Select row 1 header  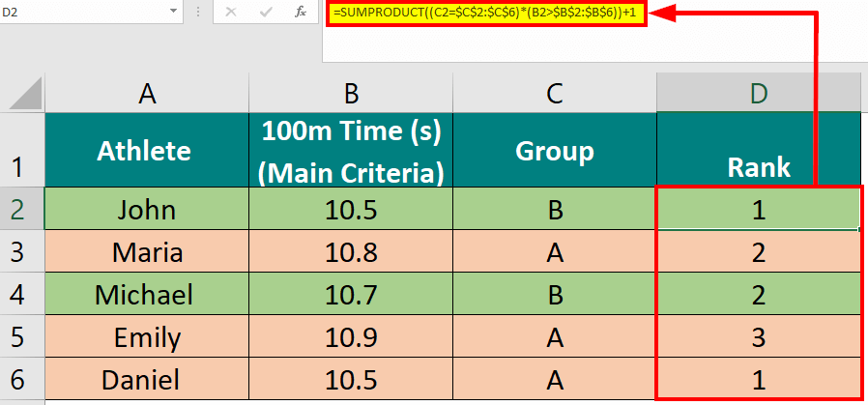click(x=22, y=150)
